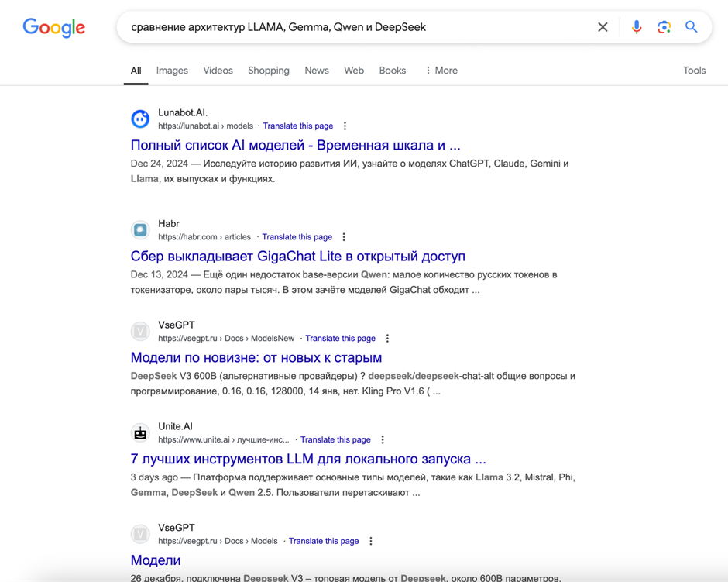This screenshot has height=582, width=728.
Task: Start voice search with microphone
Action: (x=636, y=27)
